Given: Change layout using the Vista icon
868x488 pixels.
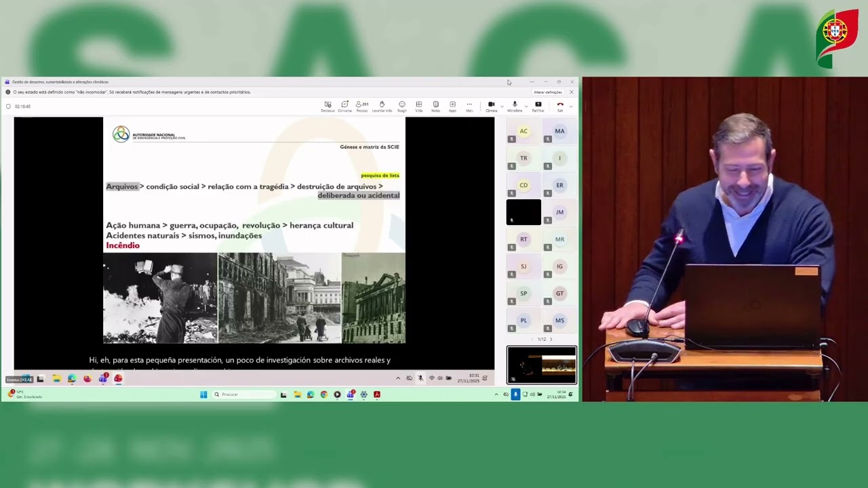Looking at the screenshot, I should click(418, 106).
